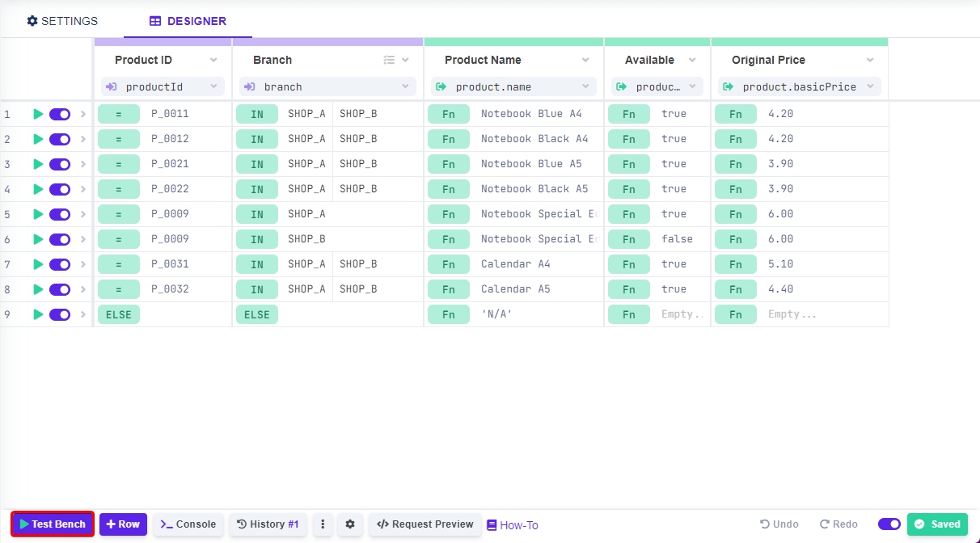Expand the Product ID column header dropdown
The image size is (980, 543).
tap(213, 60)
